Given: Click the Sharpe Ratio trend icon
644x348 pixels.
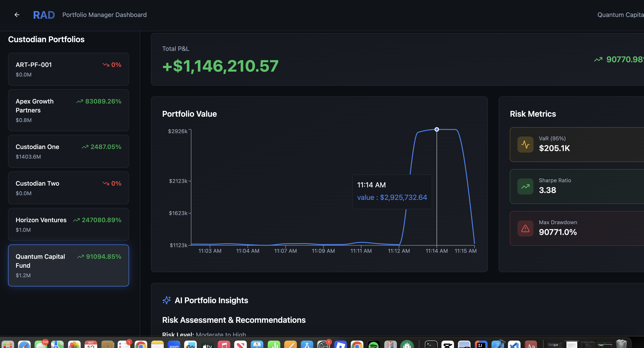Looking at the screenshot, I should click(525, 186).
